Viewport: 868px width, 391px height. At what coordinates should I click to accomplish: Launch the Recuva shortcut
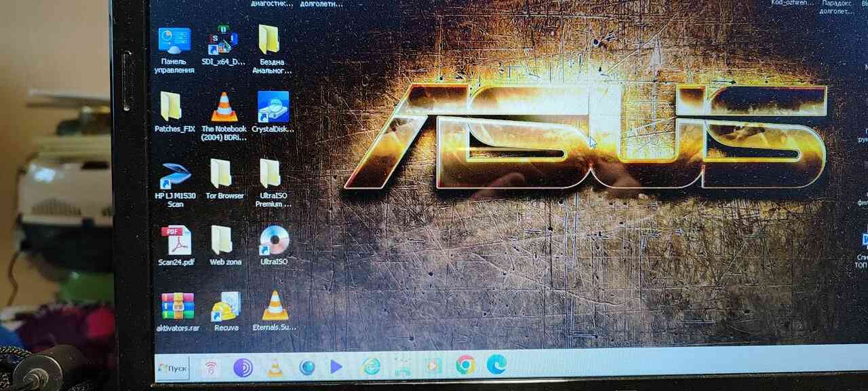click(x=226, y=312)
